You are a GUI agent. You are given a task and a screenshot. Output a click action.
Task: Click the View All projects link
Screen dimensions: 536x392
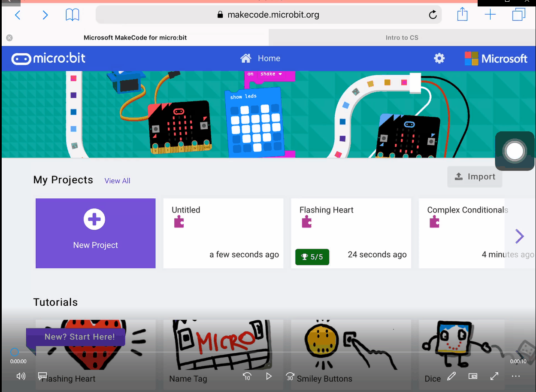point(117,181)
